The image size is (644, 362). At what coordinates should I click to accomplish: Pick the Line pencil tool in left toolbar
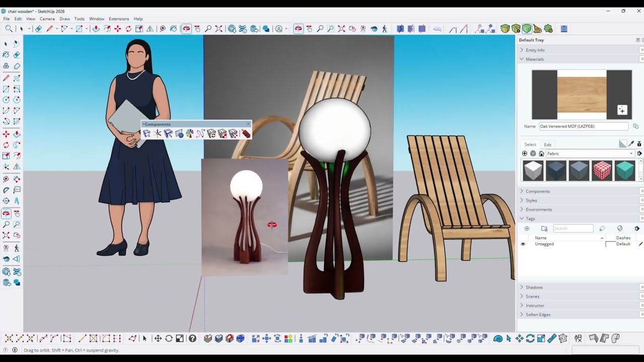click(x=6, y=78)
